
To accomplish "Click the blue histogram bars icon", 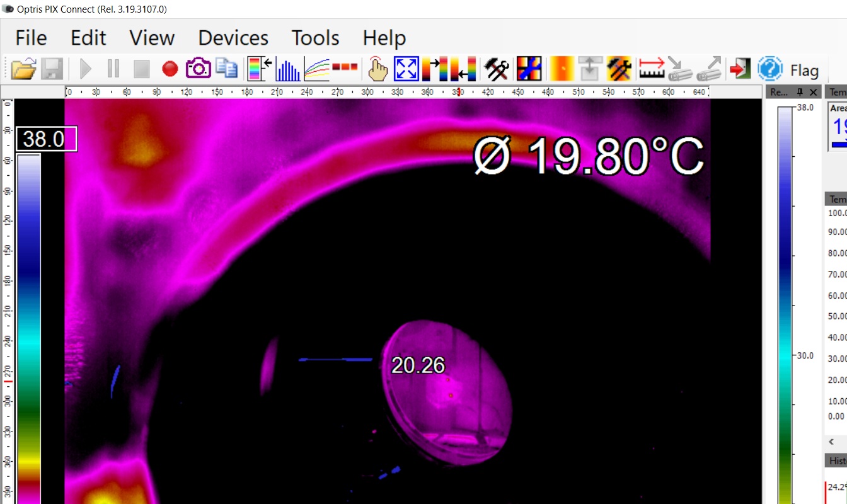I will click(289, 69).
